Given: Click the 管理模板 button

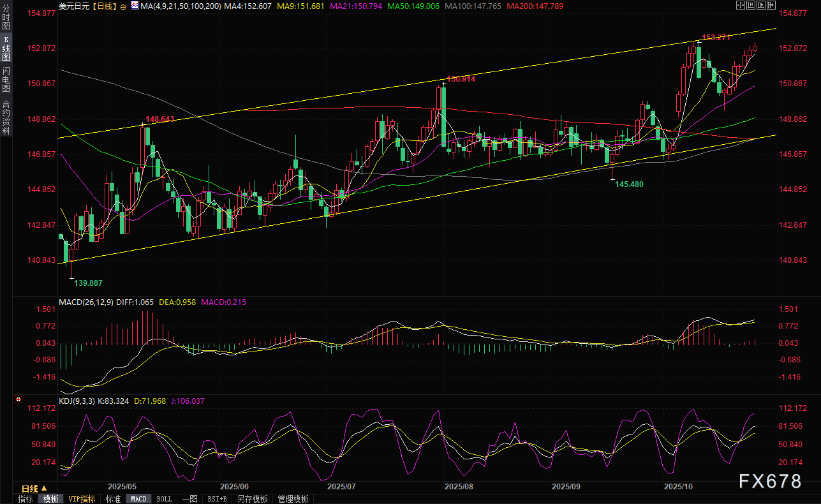Looking at the screenshot, I should click(293, 499).
